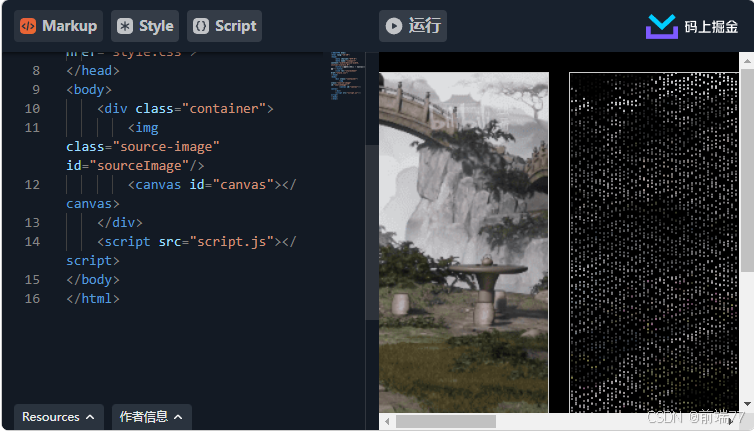Click the closing div tag
Screen dimensions: 754x431
(x=120, y=223)
